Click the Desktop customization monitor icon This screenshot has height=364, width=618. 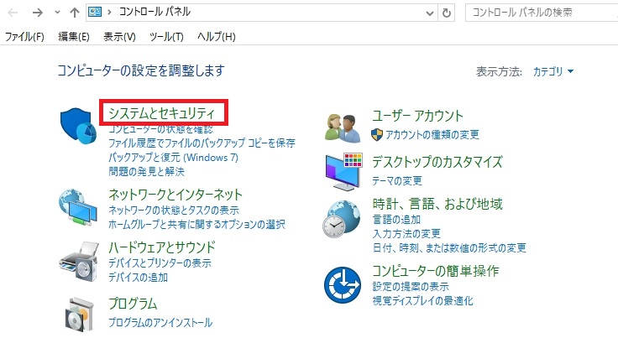[343, 172]
